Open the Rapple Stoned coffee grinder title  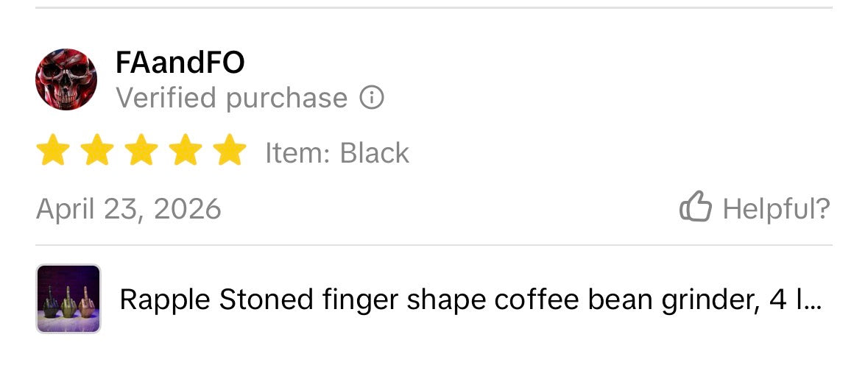coord(470,300)
